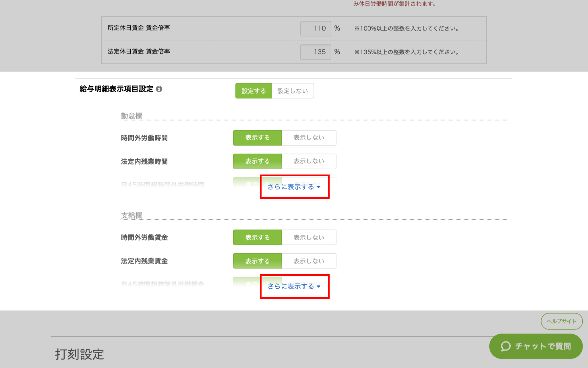The width and height of the screenshot is (588, 368).
Task: Open the ヘルプサイト link
Action: pyautogui.click(x=561, y=321)
